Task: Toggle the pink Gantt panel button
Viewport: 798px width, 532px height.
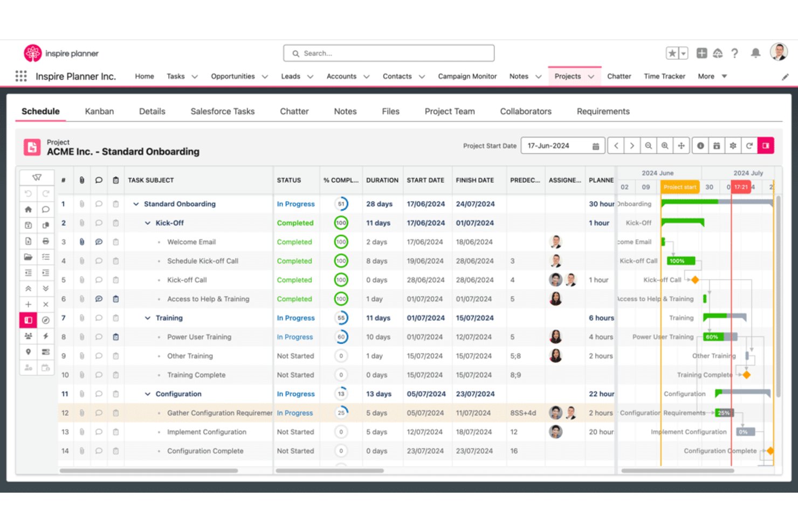Action: (766, 146)
